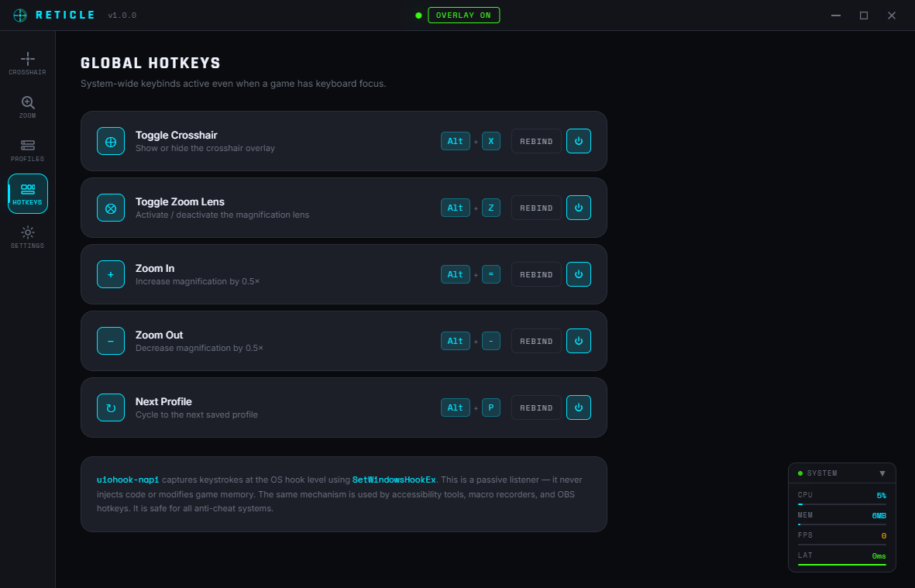Click the Next Profile cycle icon

[x=111, y=407]
